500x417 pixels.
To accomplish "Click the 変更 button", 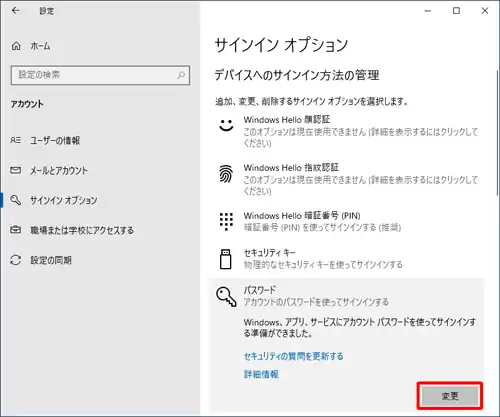I will coord(450,396).
